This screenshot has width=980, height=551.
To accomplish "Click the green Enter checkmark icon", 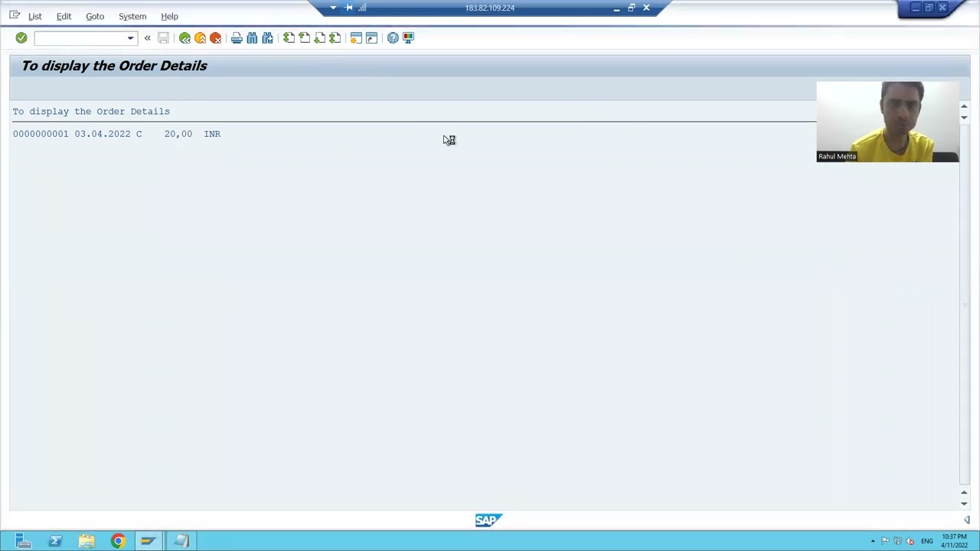I will (21, 37).
